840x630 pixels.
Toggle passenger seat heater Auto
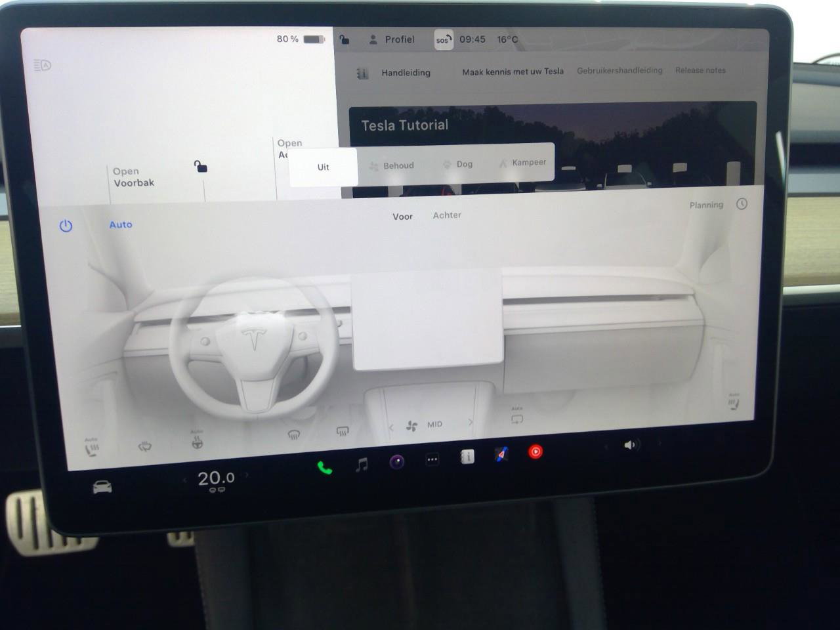733,402
